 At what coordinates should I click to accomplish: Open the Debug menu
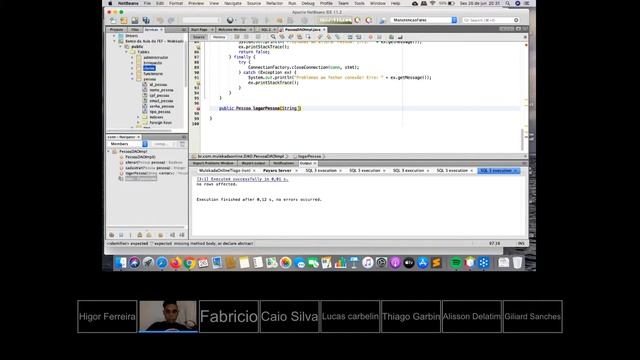[x=308, y=3]
